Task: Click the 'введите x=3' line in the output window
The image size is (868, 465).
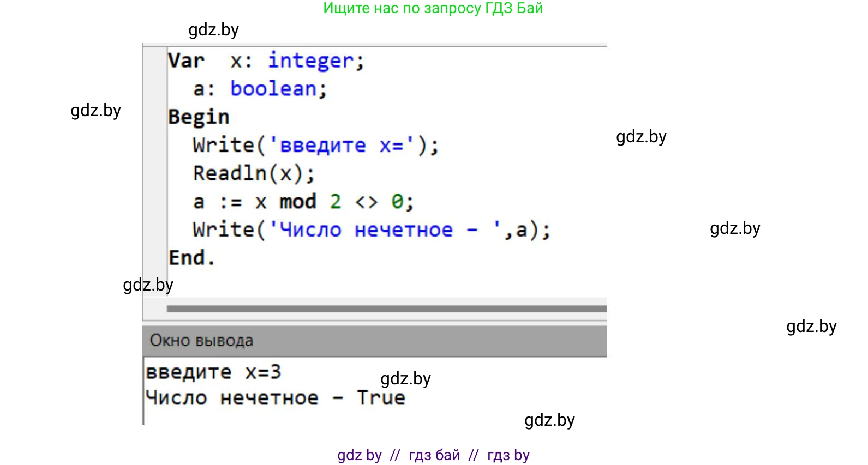Action: pos(213,372)
